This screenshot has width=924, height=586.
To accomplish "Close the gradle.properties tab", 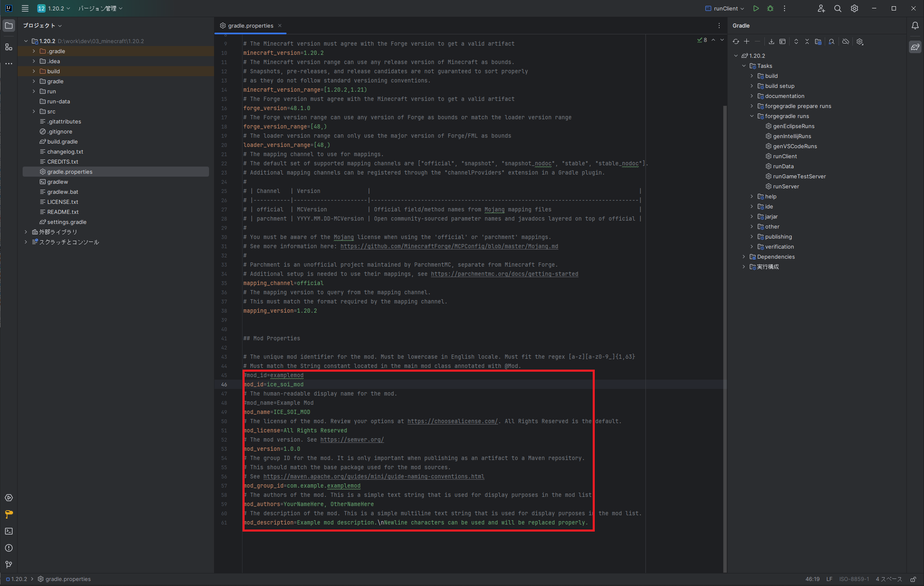I will tap(280, 26).
